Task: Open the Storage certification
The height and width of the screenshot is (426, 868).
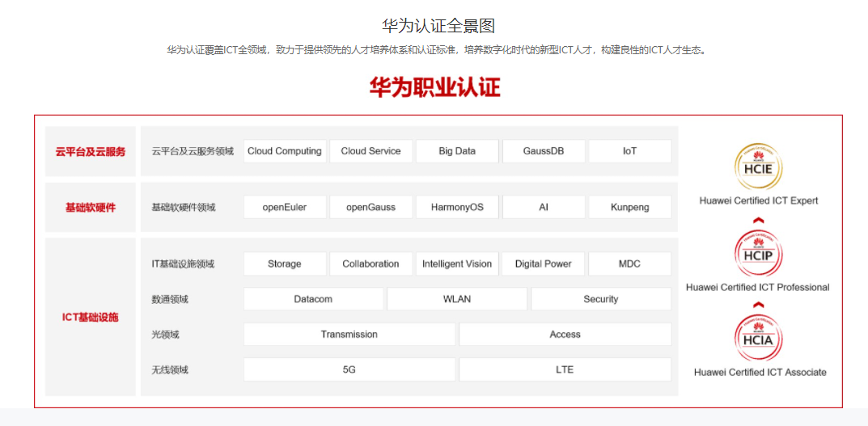Action: click(x=285, y=264)
